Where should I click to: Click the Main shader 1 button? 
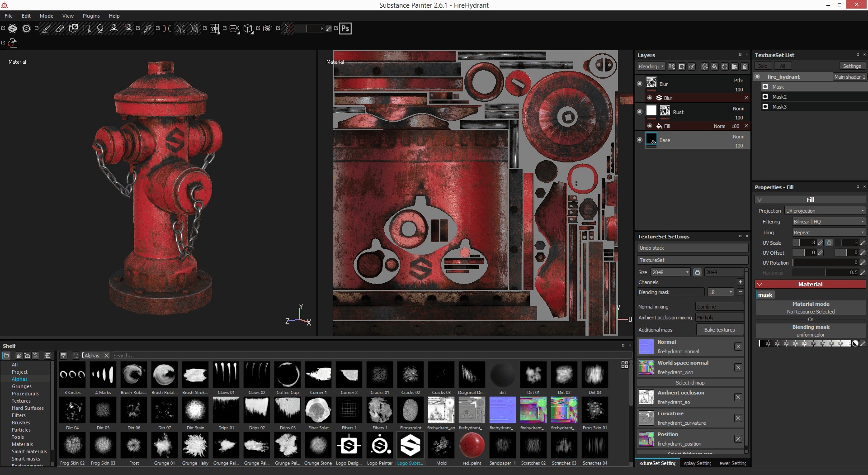[849, 77]
